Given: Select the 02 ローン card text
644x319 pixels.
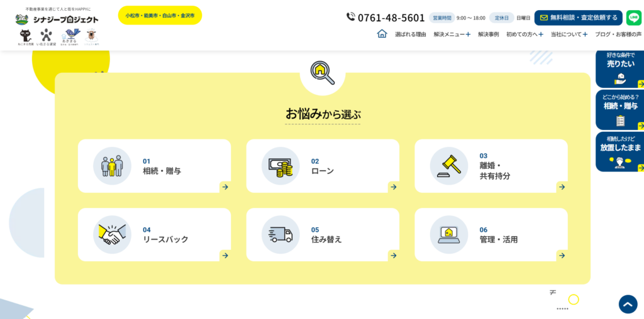Looking at the screenshot, I should [x=323, y=166].
